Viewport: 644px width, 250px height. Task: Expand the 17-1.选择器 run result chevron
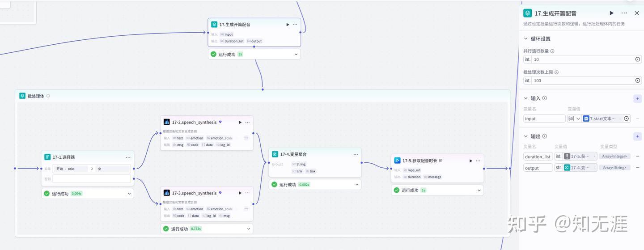tap(129, 194)
